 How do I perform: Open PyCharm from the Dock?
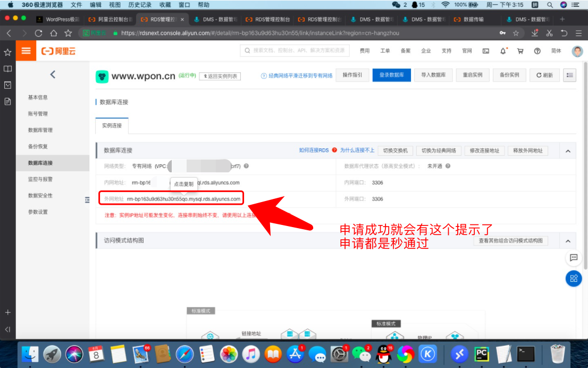(482, 354)
